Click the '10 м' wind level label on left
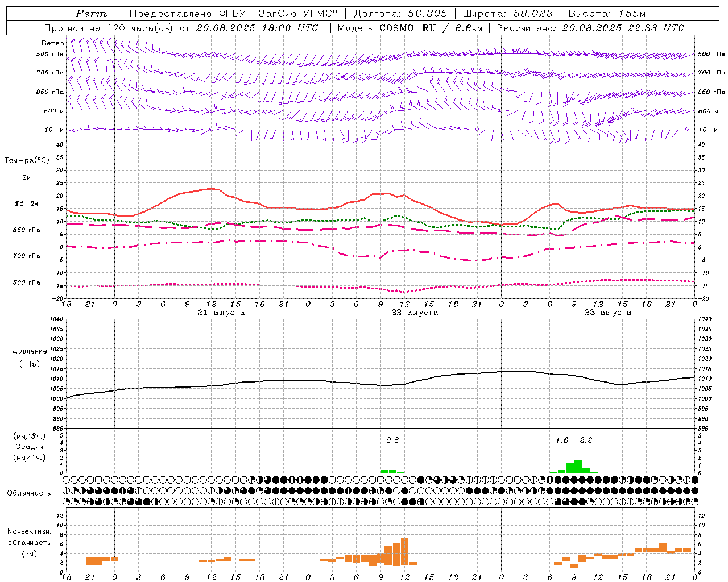Viewport: 728px width, 582px height. 54,130
